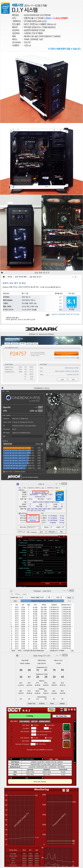The image size is (83, 868).
Task: Run the CPU test in Cinebench
Action: 40,411
